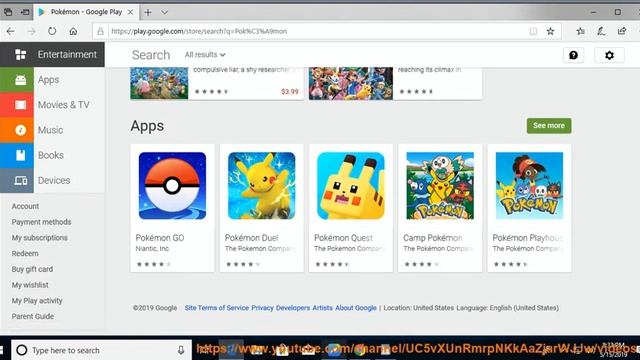
Task: Click the Camp Pokémon title text
Action: point(433,238)
